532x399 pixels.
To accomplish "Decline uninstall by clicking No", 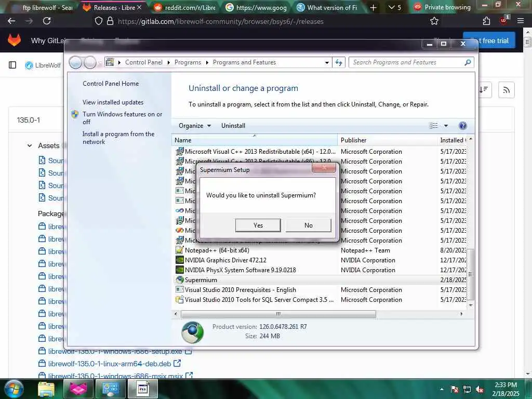I will tap(309, 225).
